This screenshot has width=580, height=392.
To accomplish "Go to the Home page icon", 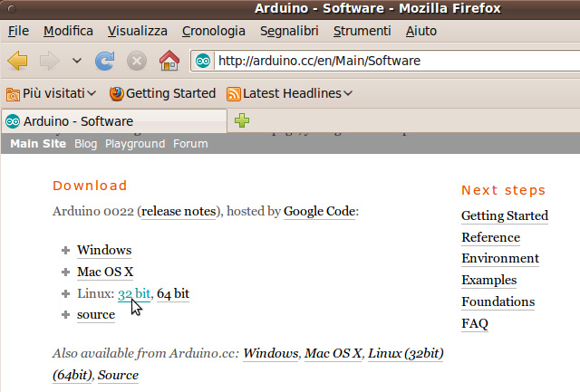I will click(x=169, y=61).
